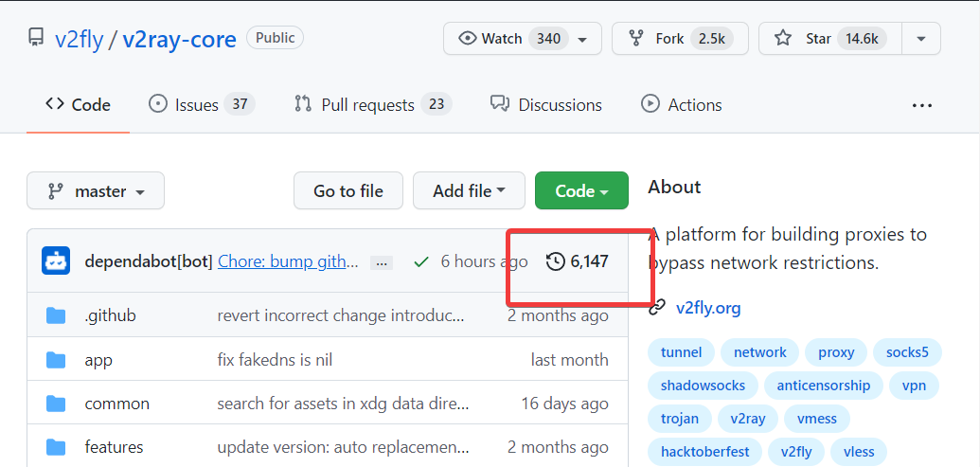980x467 pixels.
Task: Open the master branch selector
Action: coord(96,191)
